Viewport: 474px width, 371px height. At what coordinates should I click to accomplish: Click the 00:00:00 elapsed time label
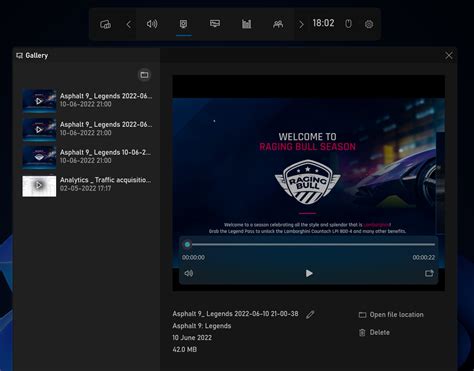193,257
